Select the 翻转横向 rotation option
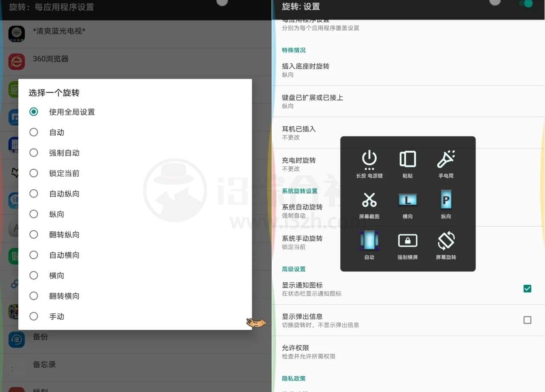 [x=64, y=296]
